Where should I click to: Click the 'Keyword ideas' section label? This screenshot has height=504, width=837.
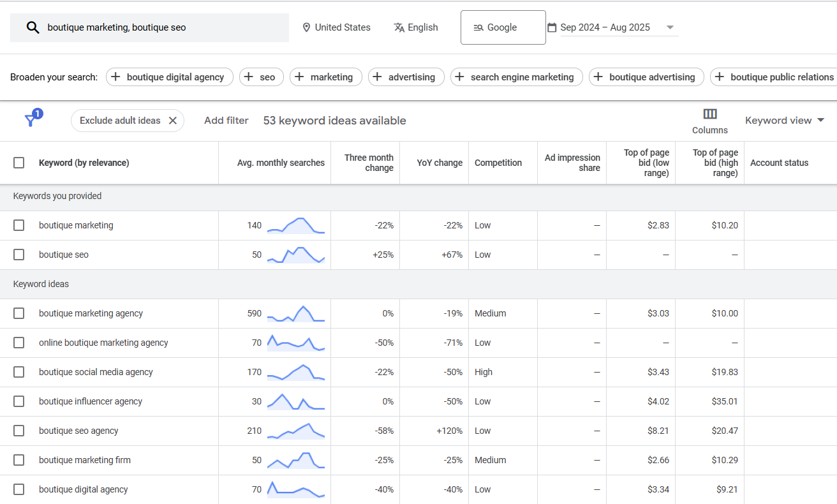[x=41, y=284]
